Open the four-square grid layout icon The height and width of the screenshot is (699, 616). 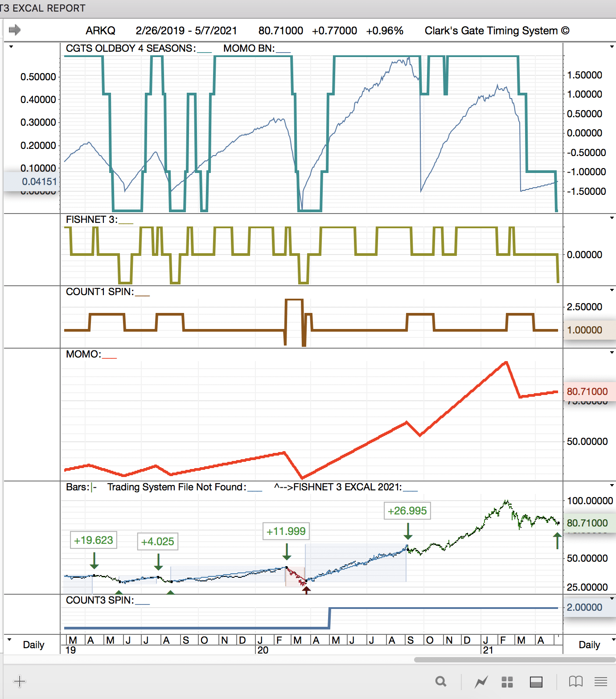pyautogui.click(x=507, y=682)
